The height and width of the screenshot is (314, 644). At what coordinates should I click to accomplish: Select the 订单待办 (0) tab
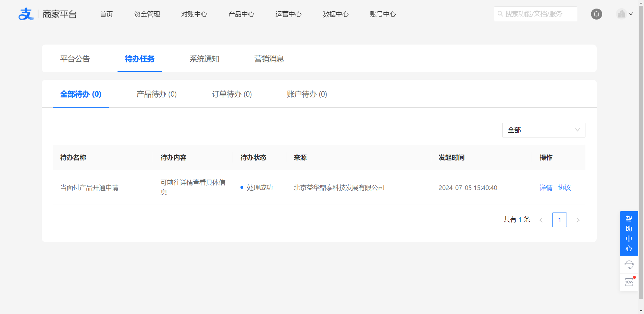pos(232,94)
